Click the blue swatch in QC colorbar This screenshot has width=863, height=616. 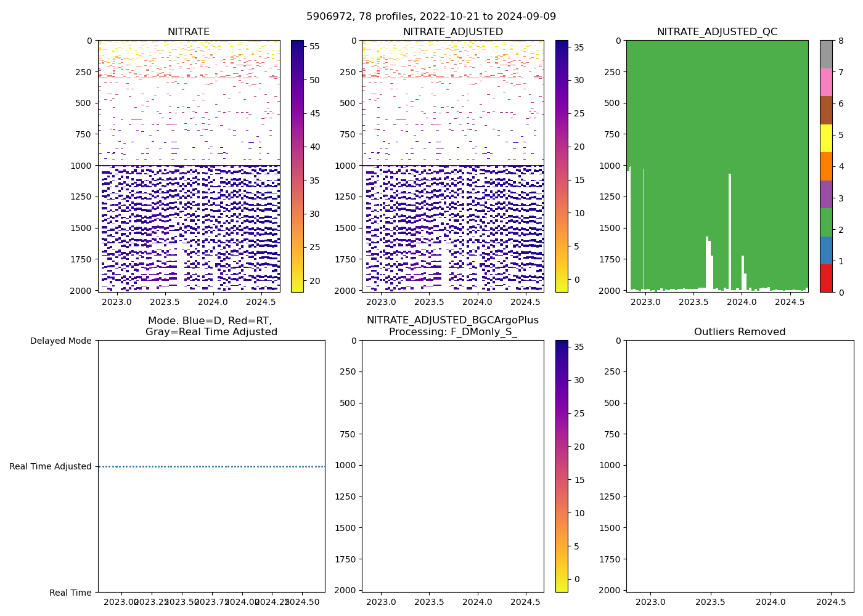click(826, 250)
